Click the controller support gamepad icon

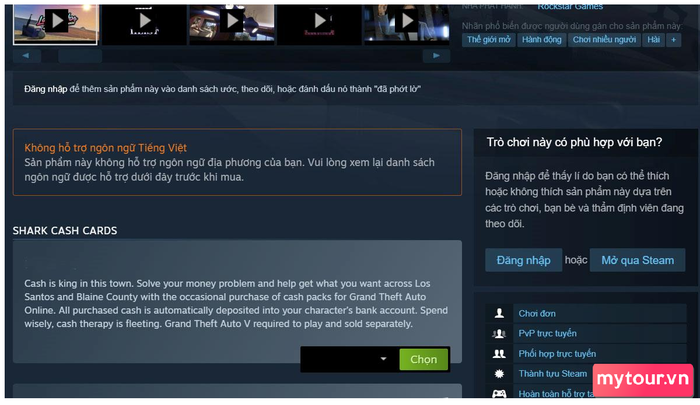point(499,393)
